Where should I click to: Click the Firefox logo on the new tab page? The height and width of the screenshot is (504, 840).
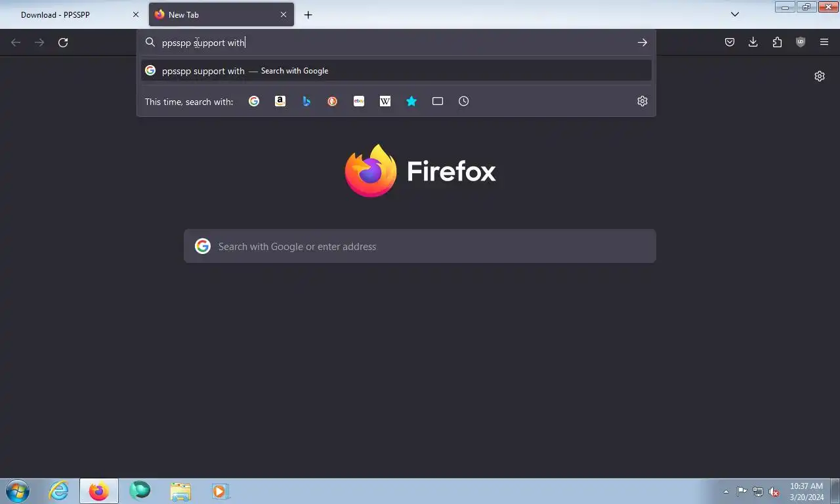point(420,171)
